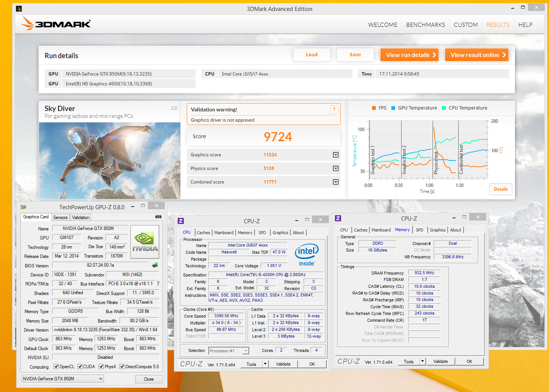Image resolution: width=549 pixels, height=392 pixels.
Task: Click the 'Haswell' Code Name value in CPU-Z
Action: tap(229, 252)
